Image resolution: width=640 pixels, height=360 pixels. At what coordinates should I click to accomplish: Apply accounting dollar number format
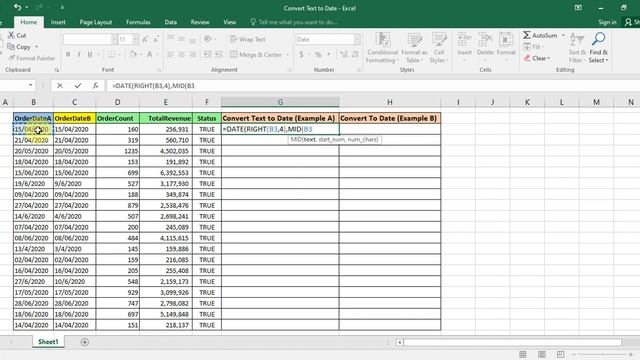coord(301,54)
